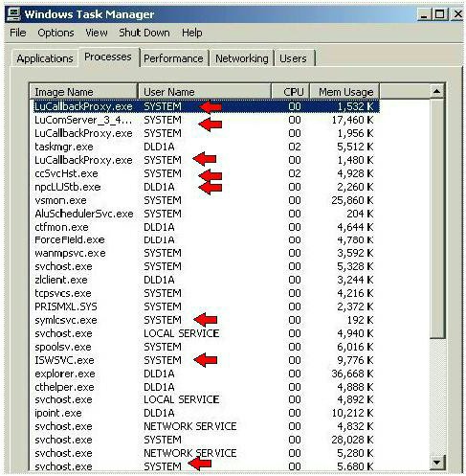Select LuCallbackProxy.exe using 1,480 K

point(204,160)
